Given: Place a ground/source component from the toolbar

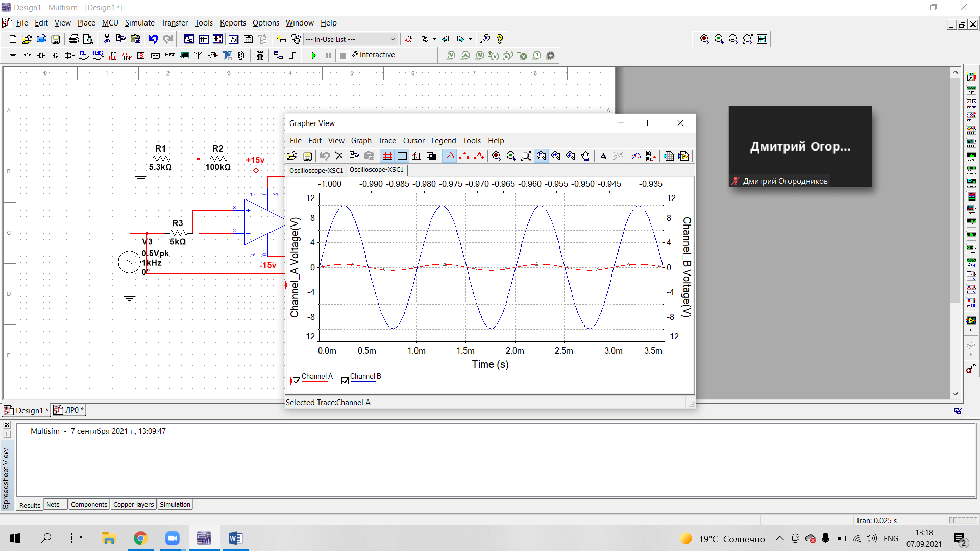Looking at the screenshot, I should [13, 55].
